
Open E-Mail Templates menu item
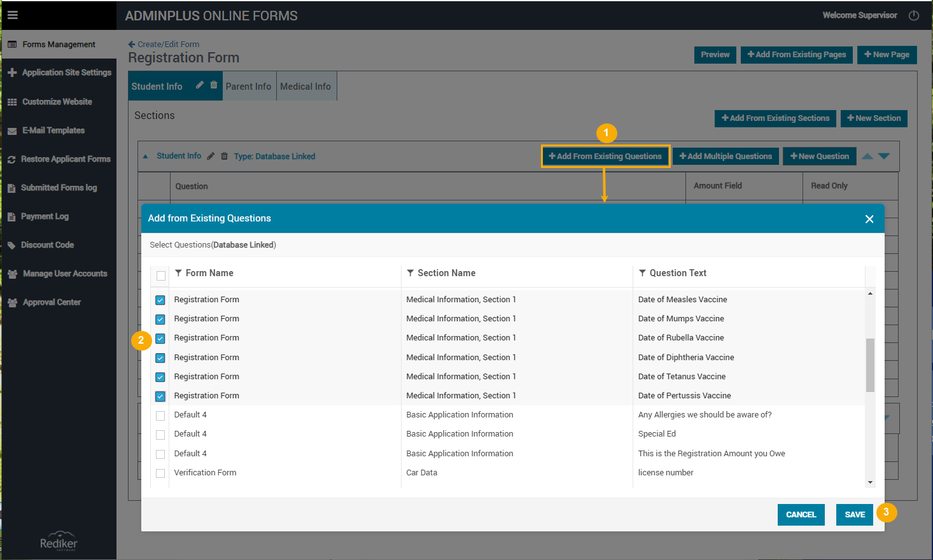point(53,130)
